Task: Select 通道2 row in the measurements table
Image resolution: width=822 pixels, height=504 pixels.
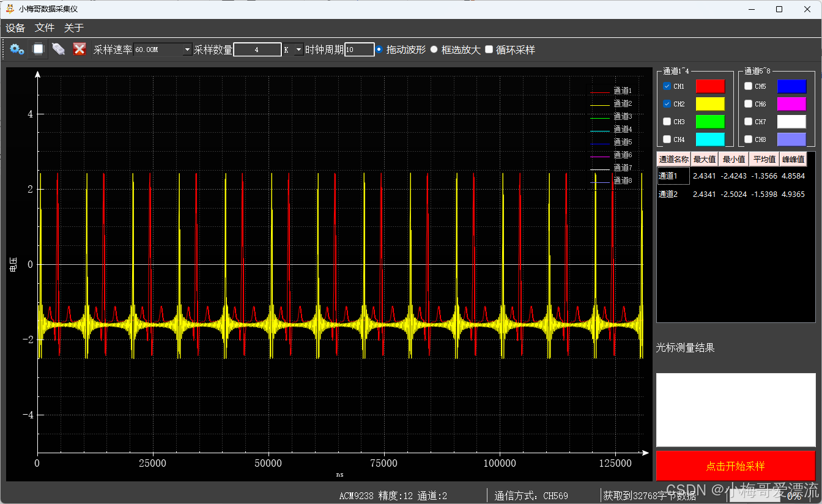Action: tap(673, 193)
